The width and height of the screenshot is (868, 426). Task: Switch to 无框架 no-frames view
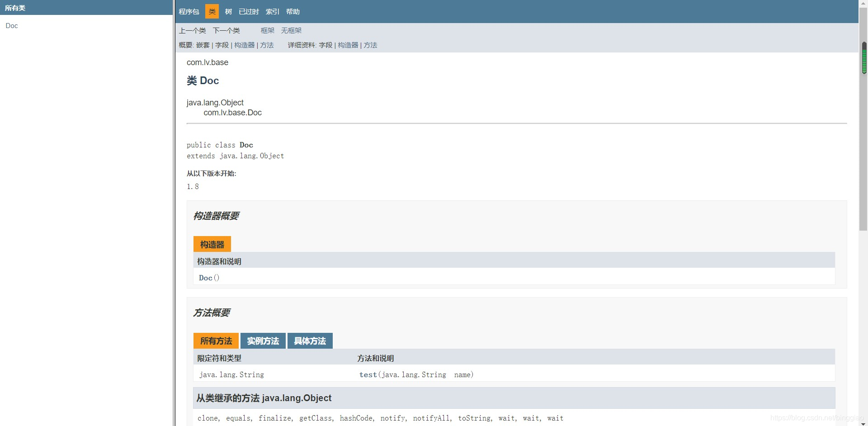pos(291,31)
